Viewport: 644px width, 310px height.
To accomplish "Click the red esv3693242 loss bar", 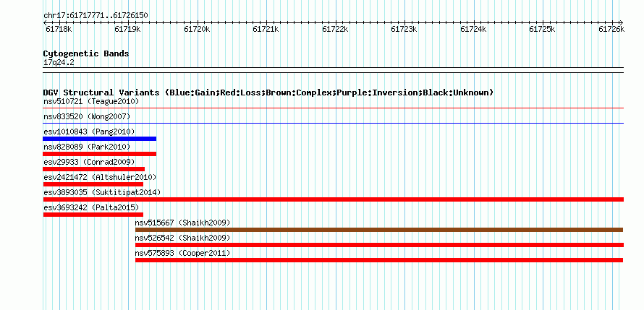I will [93, 215].
